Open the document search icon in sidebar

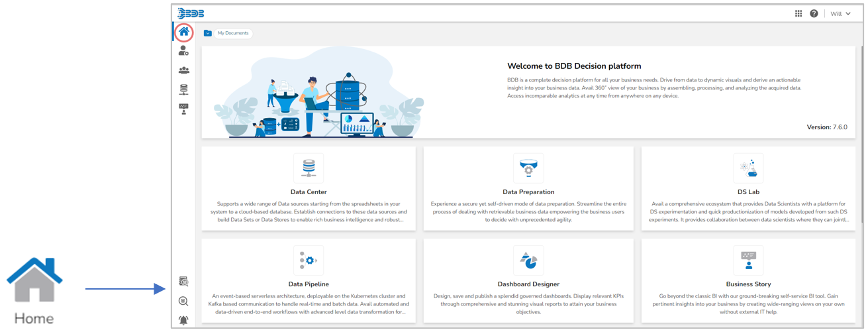point(184,282)
